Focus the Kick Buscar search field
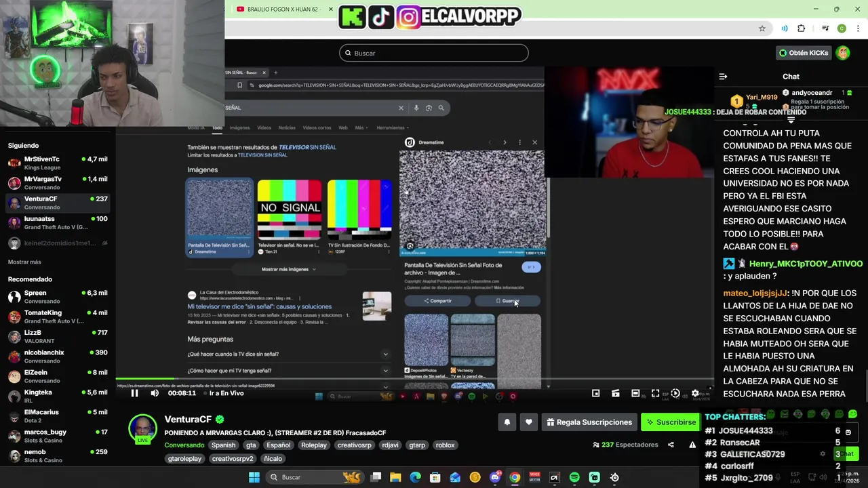868x488 pixels. point(434,53)
